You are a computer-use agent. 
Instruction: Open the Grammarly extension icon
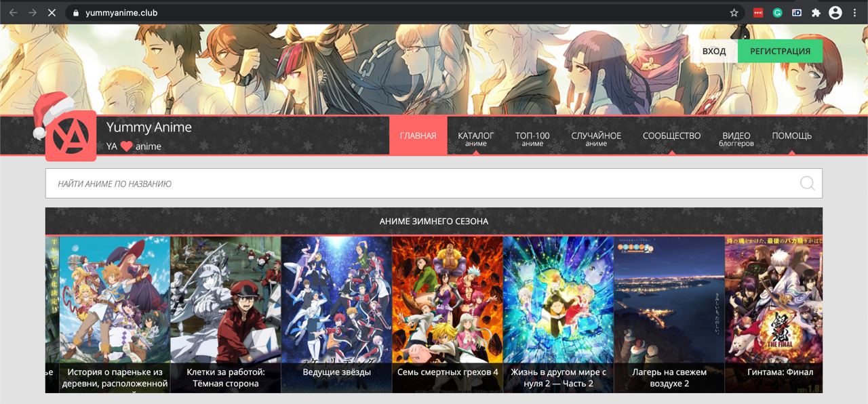pyautogui.click(x=778, y=13)
